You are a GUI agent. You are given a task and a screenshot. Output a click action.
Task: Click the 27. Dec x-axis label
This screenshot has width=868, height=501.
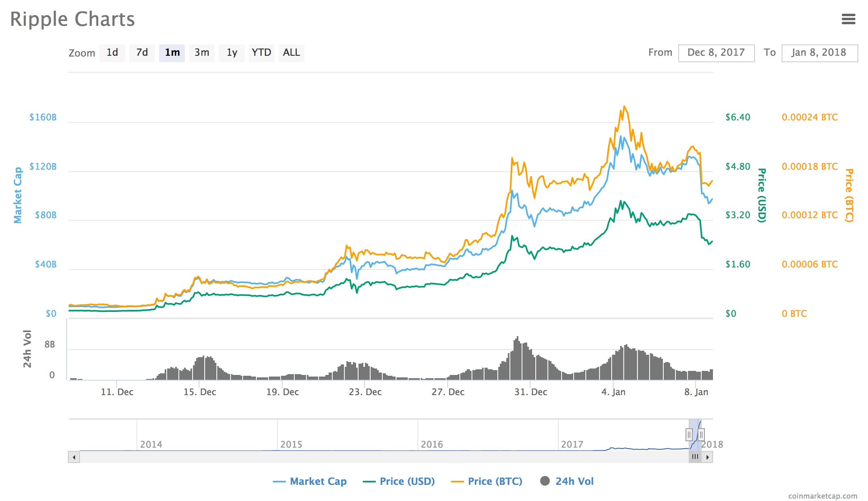448,392
